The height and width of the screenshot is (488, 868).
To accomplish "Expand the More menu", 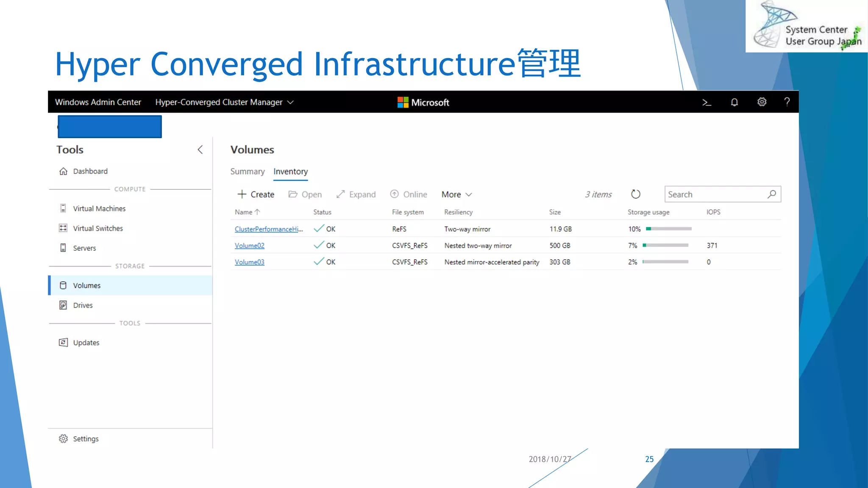I will coord(456,194).
